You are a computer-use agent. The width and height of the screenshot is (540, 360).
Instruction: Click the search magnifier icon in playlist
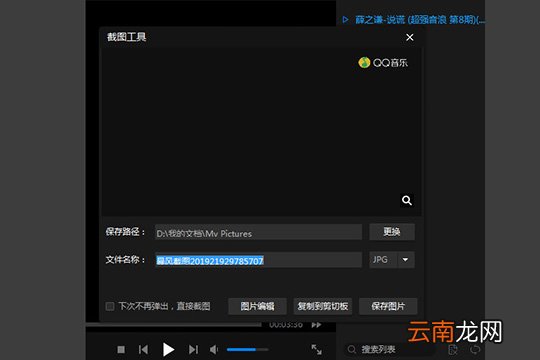pyautogui.click(x=351, y=350)
